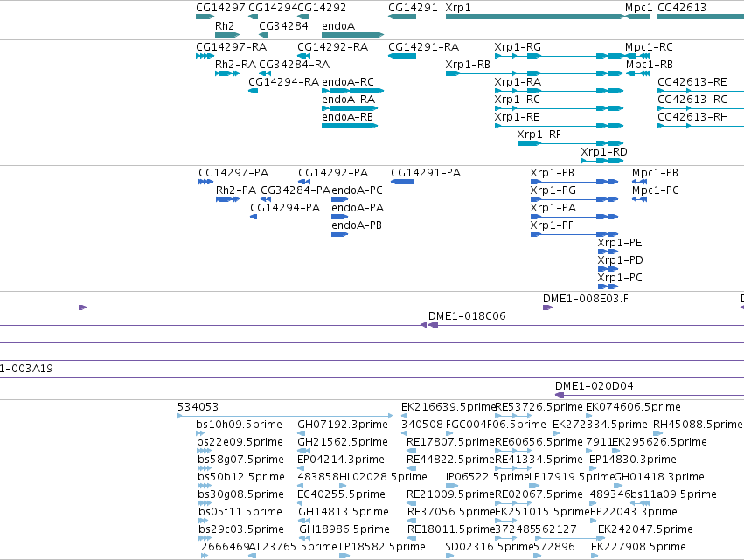Click transcript CG42613-RH

(692, 117)
